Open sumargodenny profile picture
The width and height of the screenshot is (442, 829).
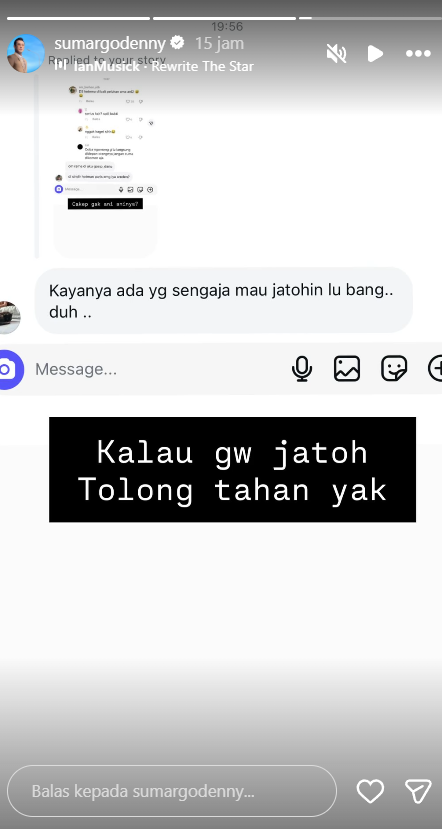point(25,53)
